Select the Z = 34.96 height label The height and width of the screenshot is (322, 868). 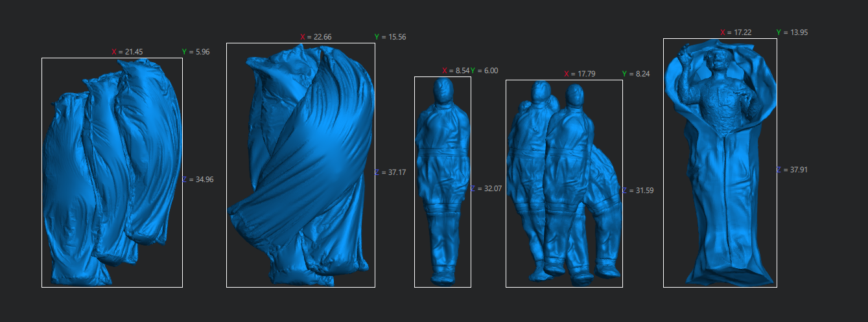point(198,179)
